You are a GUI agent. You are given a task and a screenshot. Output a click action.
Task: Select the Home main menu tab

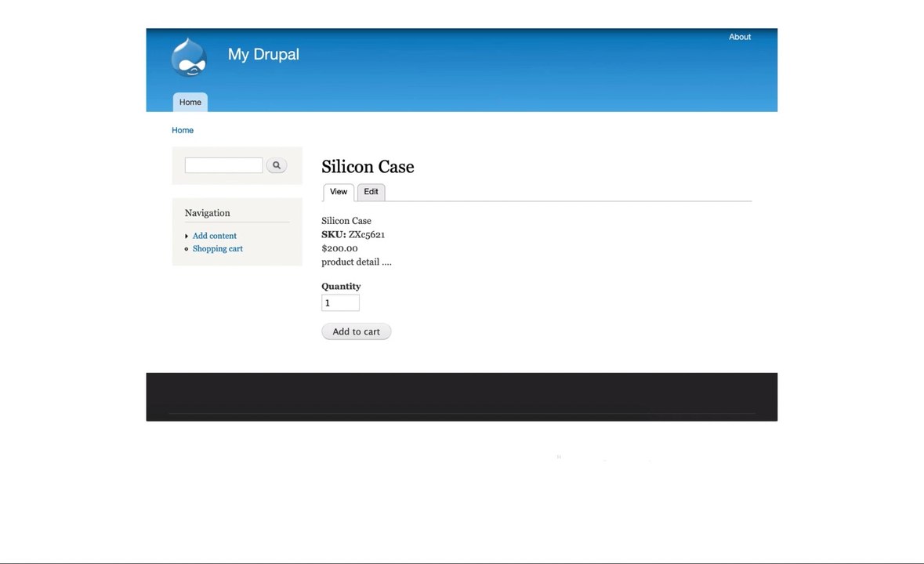[190, 102]
